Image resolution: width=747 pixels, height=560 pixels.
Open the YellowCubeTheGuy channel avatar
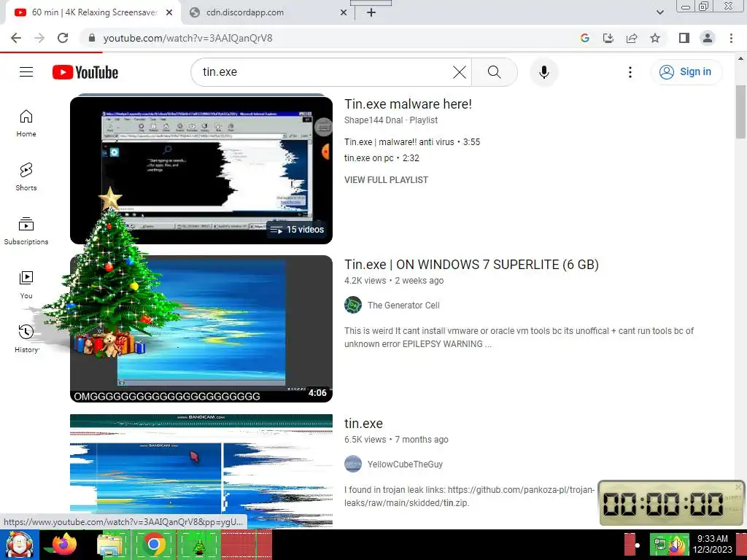353,464
